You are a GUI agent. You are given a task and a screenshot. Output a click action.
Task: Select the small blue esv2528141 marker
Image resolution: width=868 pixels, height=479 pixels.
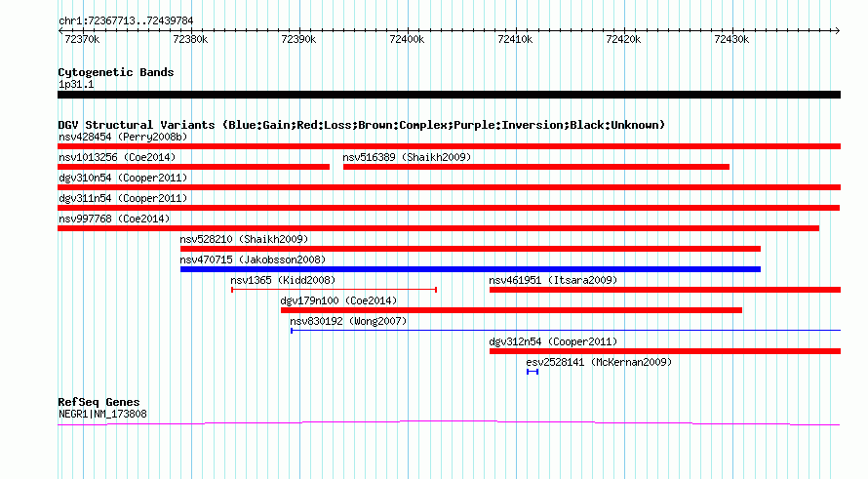coord(533,372)
